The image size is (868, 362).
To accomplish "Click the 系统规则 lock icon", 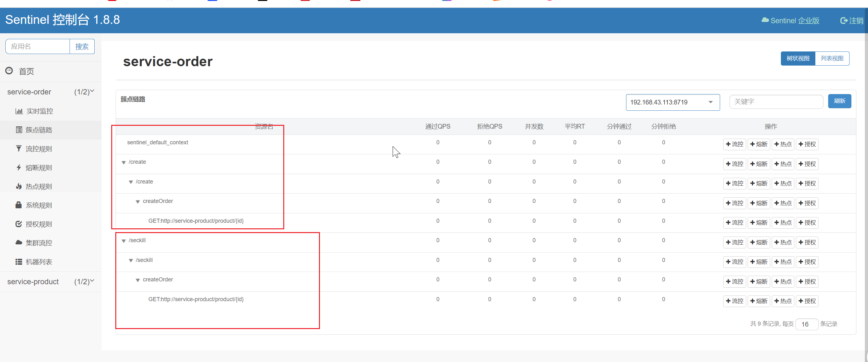I will [x=18, y=205].
